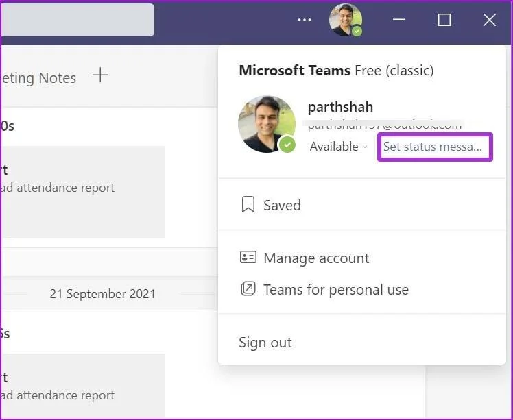Screen dimensions: 513x420
Task: Open the upper attendance report card
Action: [82, 192]
